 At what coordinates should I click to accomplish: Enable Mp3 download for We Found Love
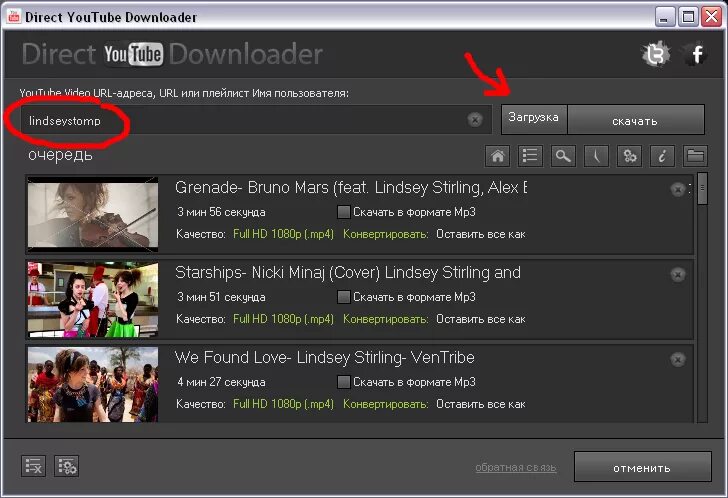pos(343,382)
